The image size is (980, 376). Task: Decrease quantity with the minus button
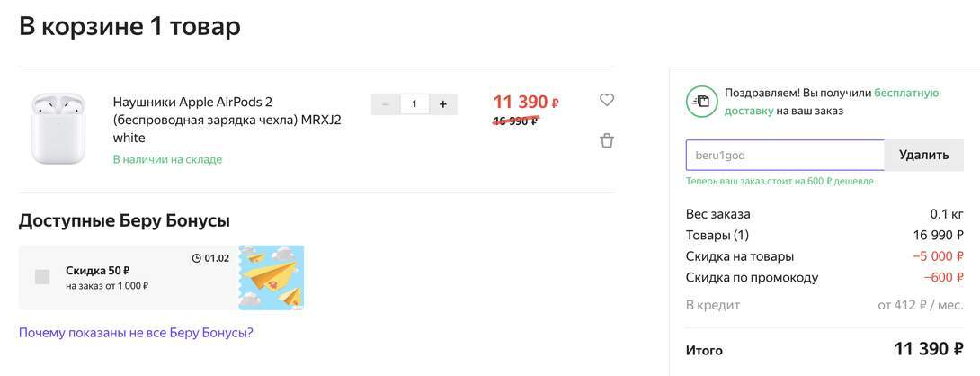coord(385,104)
